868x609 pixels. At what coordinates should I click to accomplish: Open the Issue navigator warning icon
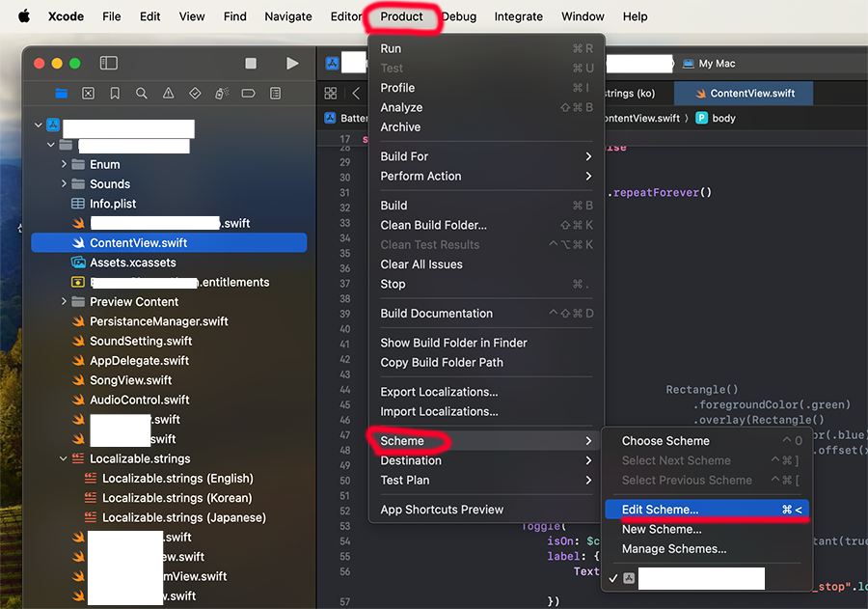click(169, 94)
